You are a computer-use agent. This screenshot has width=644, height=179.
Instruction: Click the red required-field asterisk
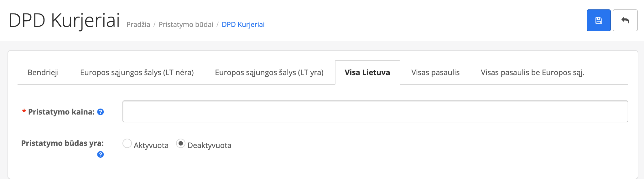point(24,112)
